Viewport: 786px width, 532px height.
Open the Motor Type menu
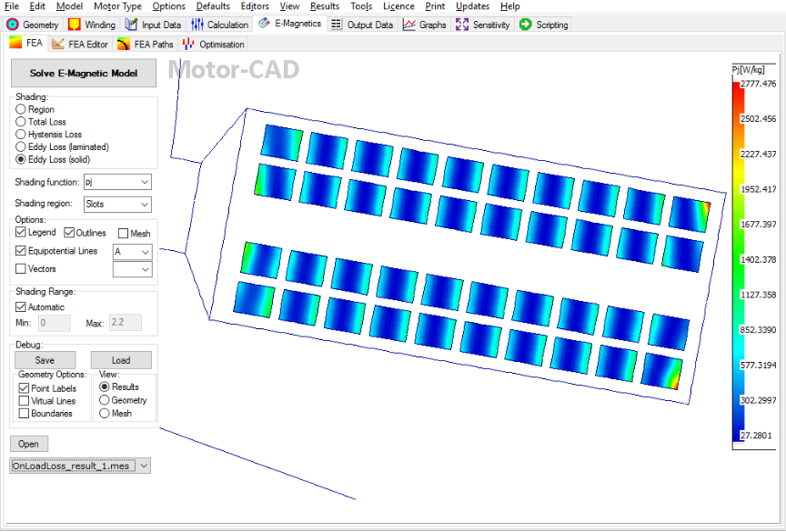click(117, 6)
